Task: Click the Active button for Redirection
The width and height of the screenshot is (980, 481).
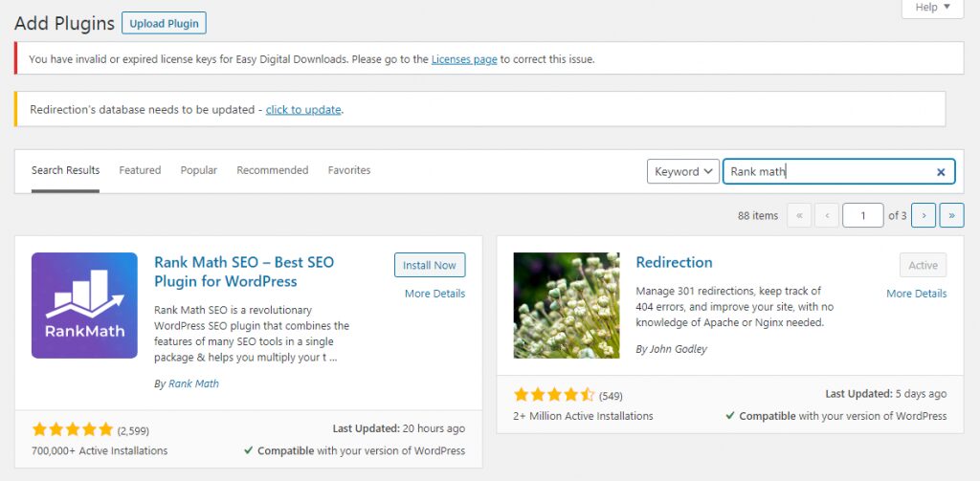Action: tap(924, 265)
